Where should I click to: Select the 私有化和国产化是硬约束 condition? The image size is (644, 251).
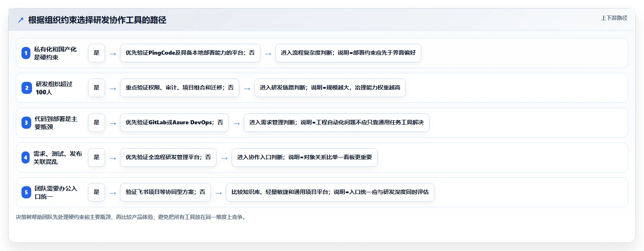coord(55,53)
